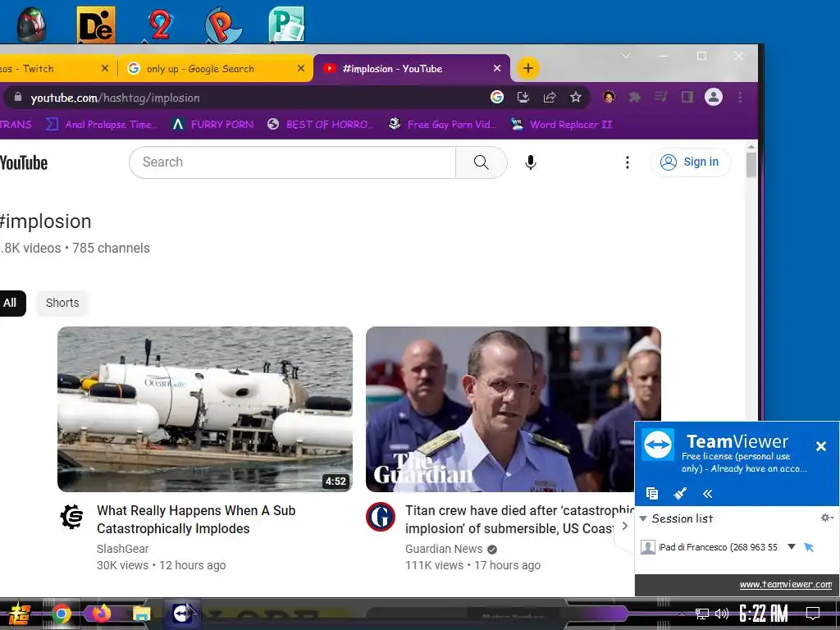
Task: Open TeamViewer taskbar button
Action: click(182, 614)
